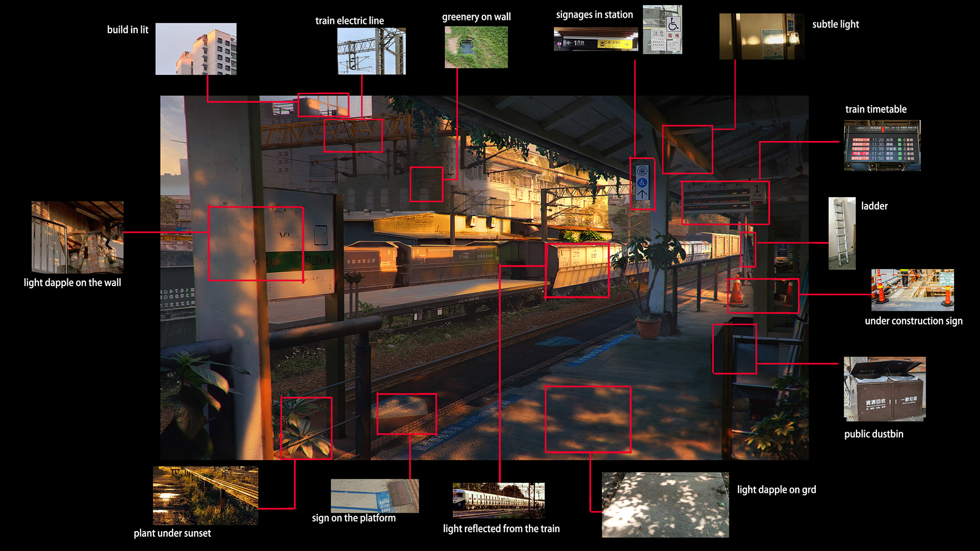This screenshot has height=551, width=980.
Task: Click the 'train timetable' text label
Action: [x=875, y=109]
